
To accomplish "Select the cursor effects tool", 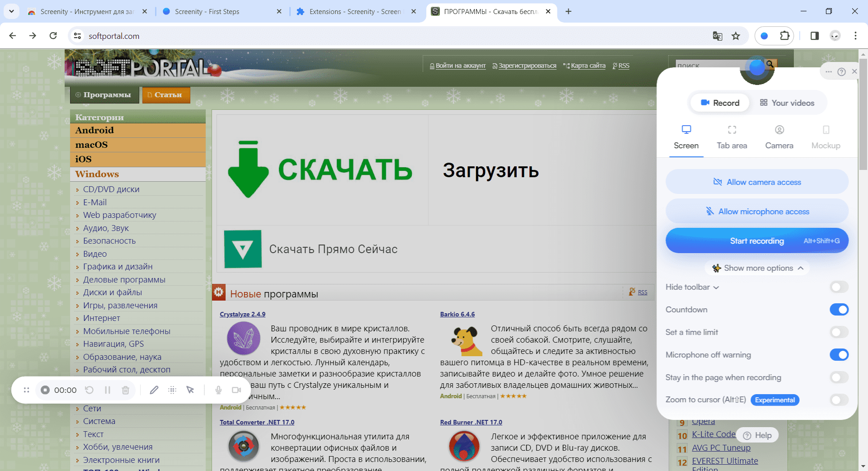I will click(x=190, y=390).
